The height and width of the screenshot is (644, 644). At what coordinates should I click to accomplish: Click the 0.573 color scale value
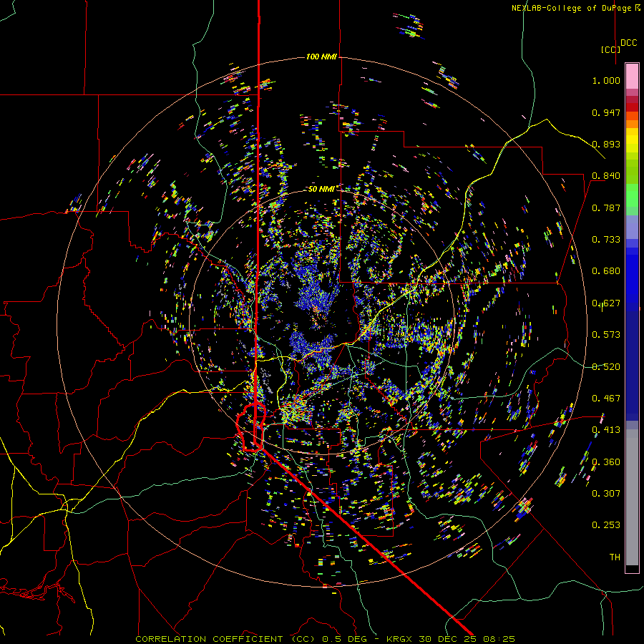(606, 335)
